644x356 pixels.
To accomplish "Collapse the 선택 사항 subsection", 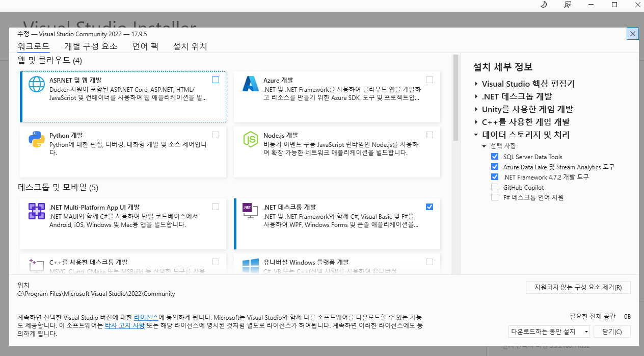I will [484, 146].
